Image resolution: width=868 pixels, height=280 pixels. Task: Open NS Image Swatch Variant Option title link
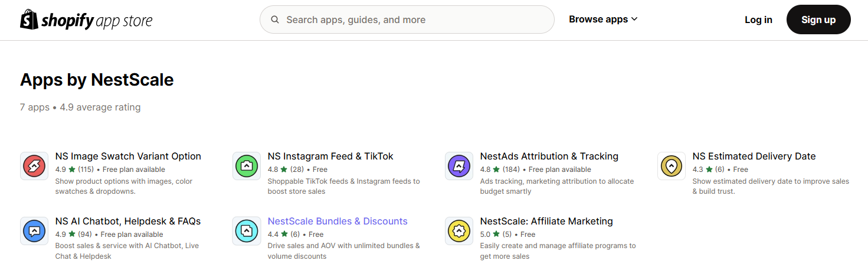[x=128, y=157]
